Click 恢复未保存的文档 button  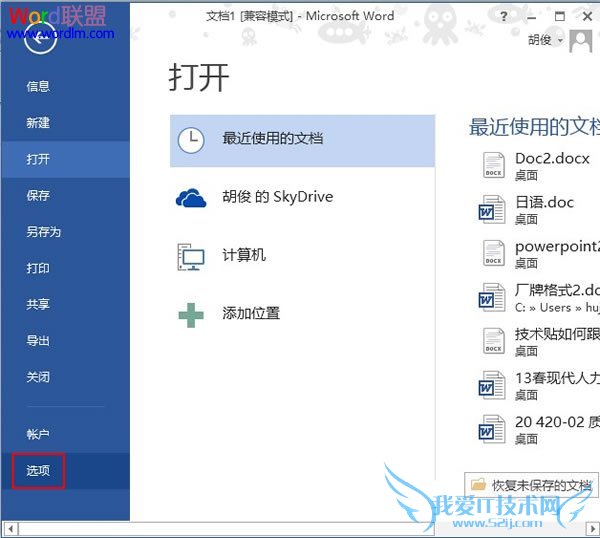click(x=531, y=485)
